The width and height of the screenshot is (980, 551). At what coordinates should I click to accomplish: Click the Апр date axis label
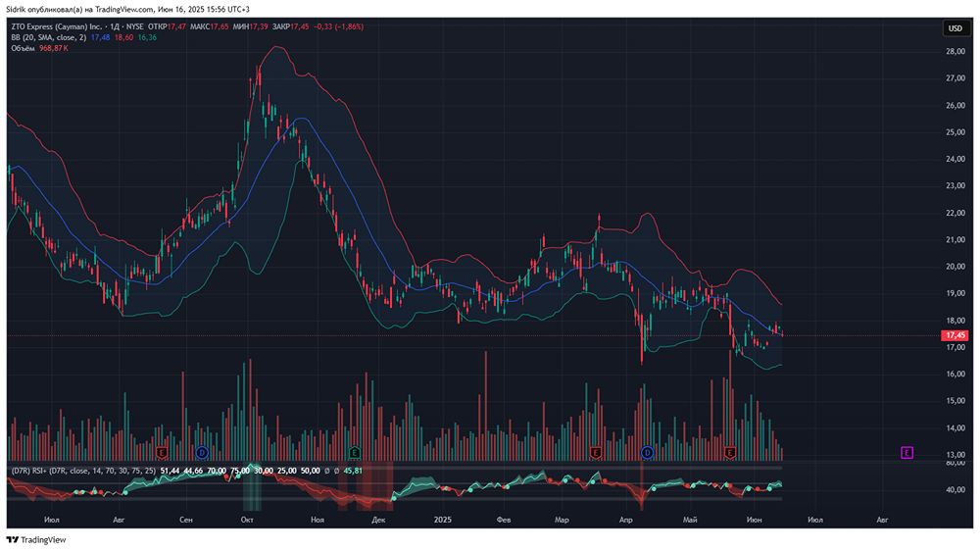click(x=625, y=520)
